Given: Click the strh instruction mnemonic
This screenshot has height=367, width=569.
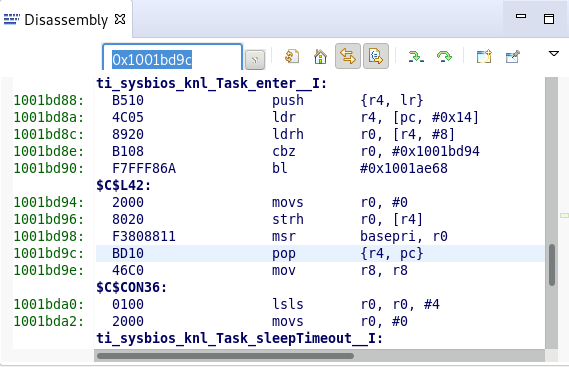Looking at the screenshot, I should 288,219.
